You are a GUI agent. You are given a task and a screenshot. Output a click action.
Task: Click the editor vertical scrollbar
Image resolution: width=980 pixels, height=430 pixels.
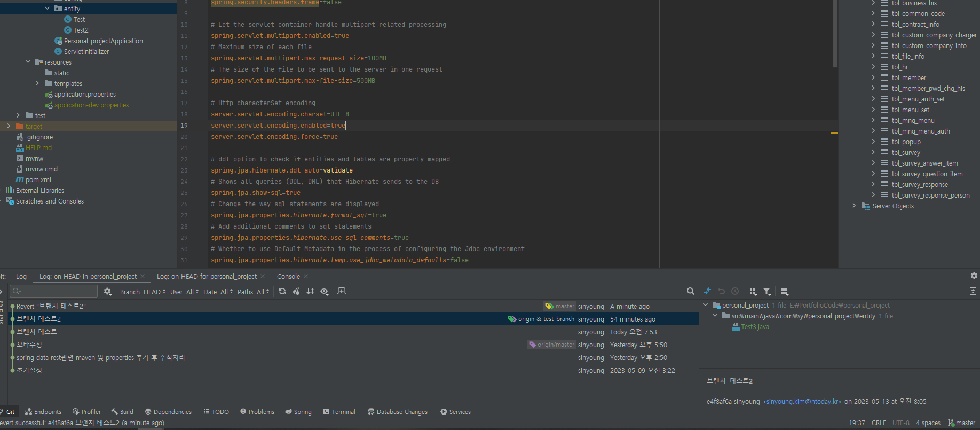coord(835,34)
